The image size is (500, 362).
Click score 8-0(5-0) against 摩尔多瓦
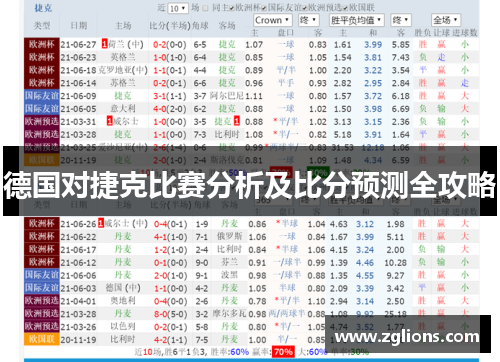pyautogui.click(x=170, y=314)
